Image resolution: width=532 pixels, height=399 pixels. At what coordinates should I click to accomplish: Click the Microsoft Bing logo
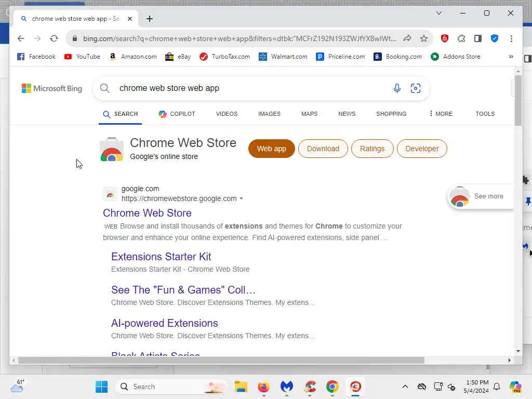(51, 88)
